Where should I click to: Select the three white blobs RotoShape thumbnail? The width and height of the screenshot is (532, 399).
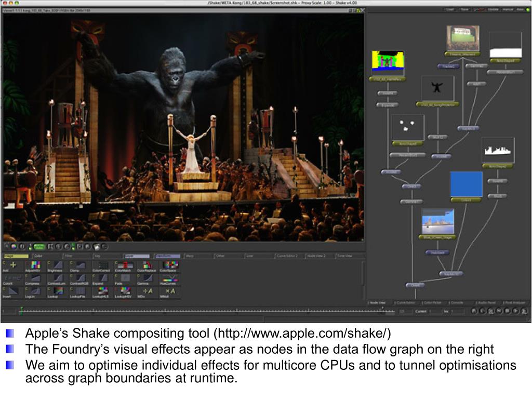407,127
